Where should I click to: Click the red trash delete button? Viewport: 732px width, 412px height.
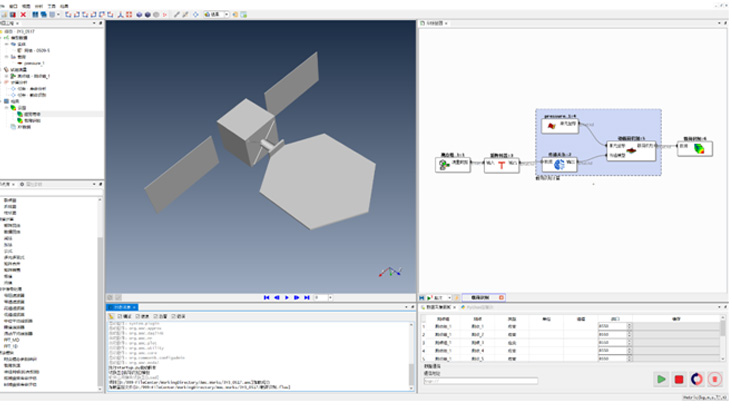coord(714,379)
